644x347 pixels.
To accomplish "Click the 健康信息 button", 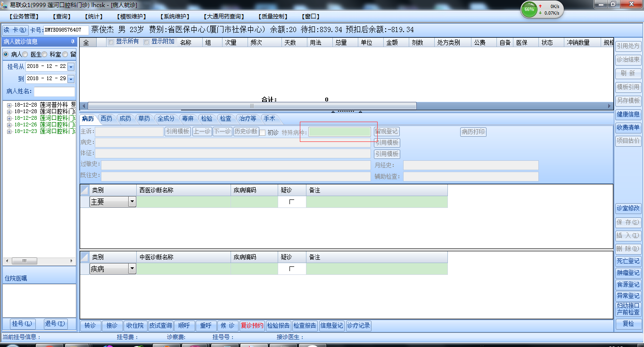I will 628,114.
